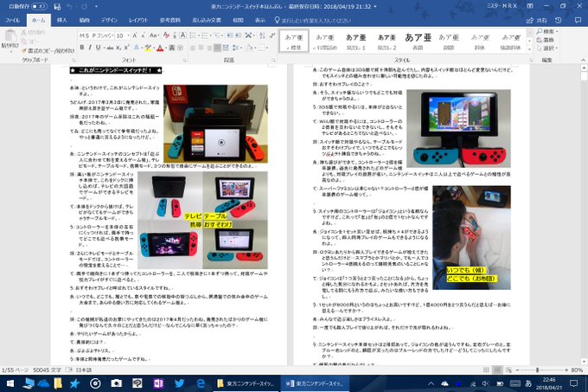The image size is (588, 392).
Task: Open the Change Case (Aa) dropdown
Action: point(154,35)
